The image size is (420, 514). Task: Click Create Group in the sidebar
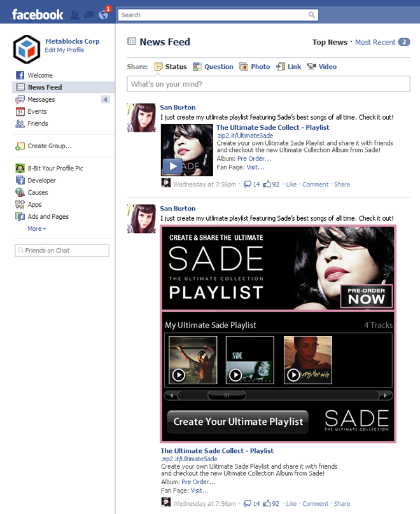[x=50, y=146]
